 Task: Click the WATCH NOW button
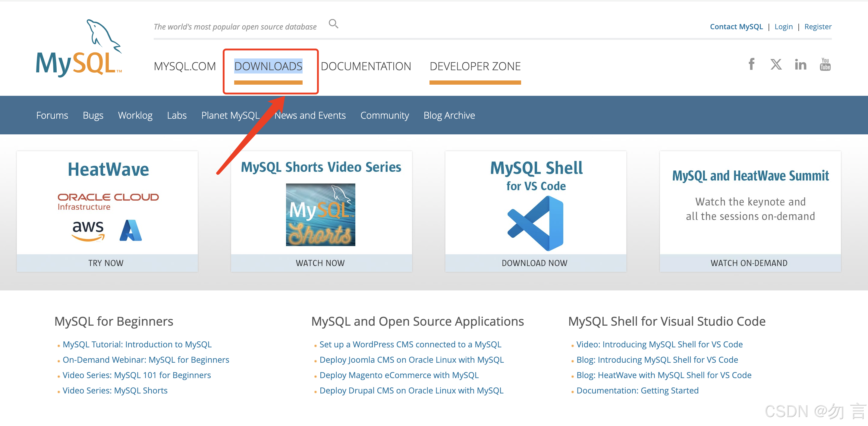[x=322, y=263]
